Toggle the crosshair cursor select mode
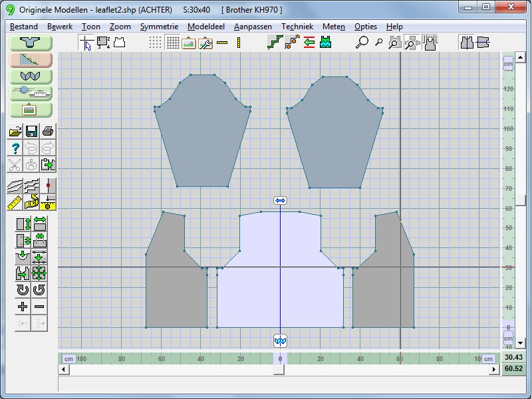Viewport: 532px width, 399px height. pyautogui.click(x=86, y=43)
